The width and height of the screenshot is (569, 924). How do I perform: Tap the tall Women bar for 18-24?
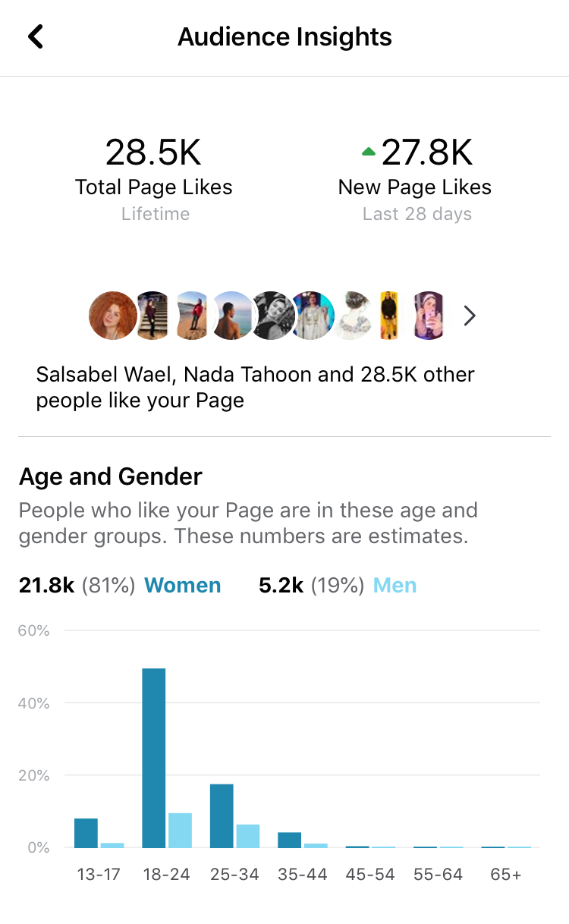coord(154,758)
